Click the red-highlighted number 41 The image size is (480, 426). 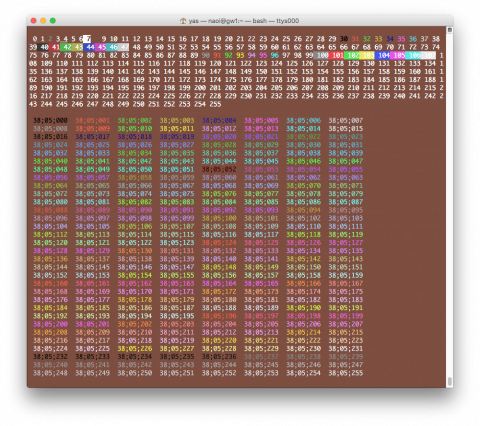[x=55, y=47]
